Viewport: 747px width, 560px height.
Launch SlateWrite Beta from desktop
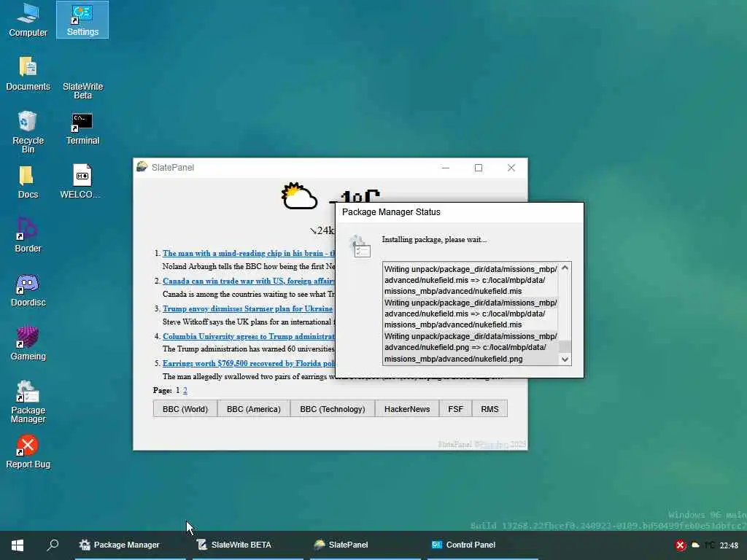tap(82, 90)
